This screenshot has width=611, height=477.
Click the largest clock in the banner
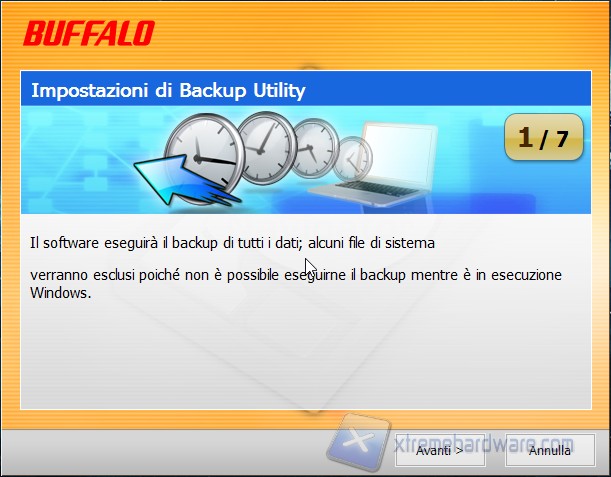point(203,156)
